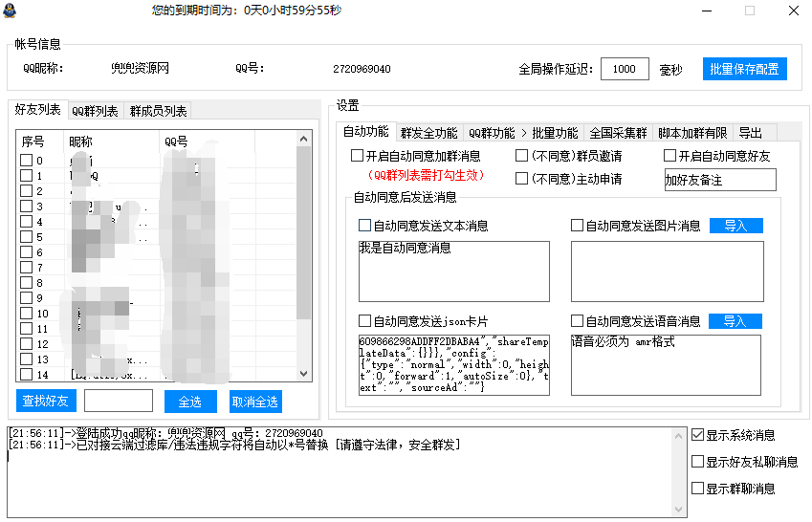Click the 批里保存配置 button
Screen dimensions: 812x522
[x=745, y=69]
